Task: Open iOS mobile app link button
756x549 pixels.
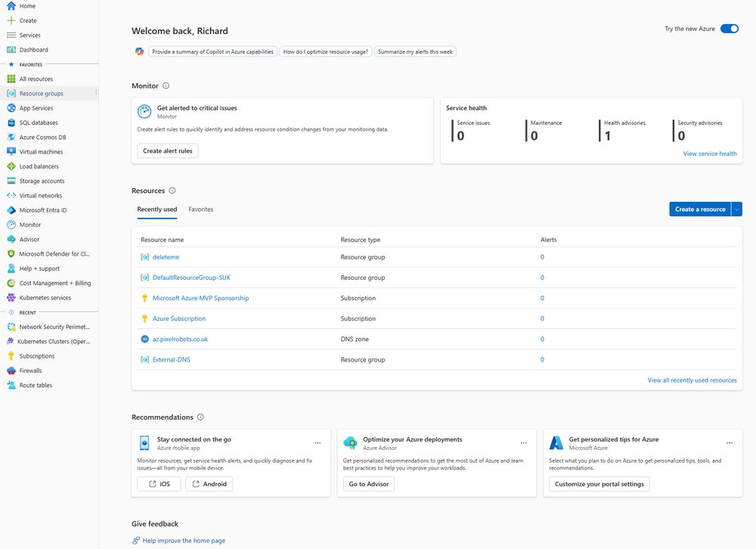Action: (159, 484)
